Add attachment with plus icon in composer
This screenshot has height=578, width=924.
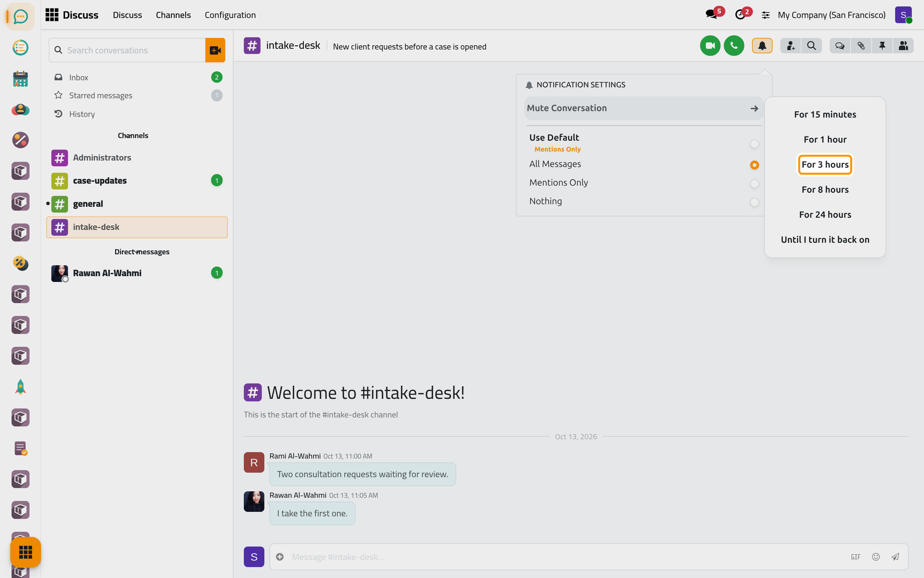pos(280,557)
